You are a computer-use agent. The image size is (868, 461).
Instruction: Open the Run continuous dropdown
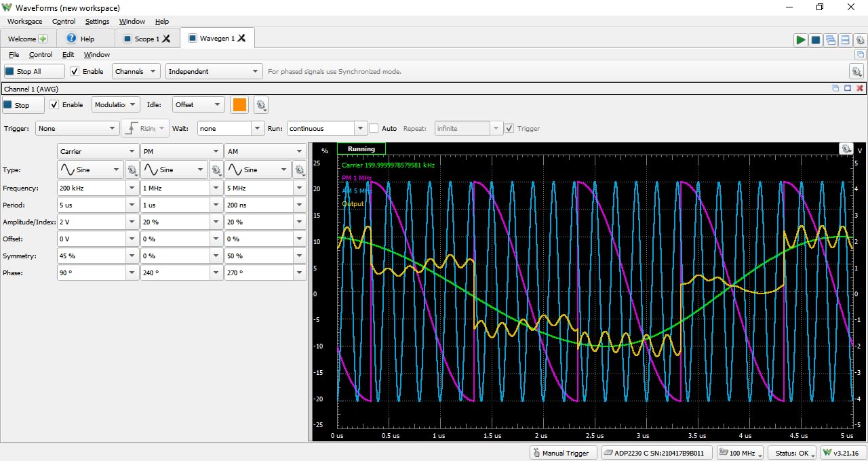pyautogui.click(x=328, y=128)
